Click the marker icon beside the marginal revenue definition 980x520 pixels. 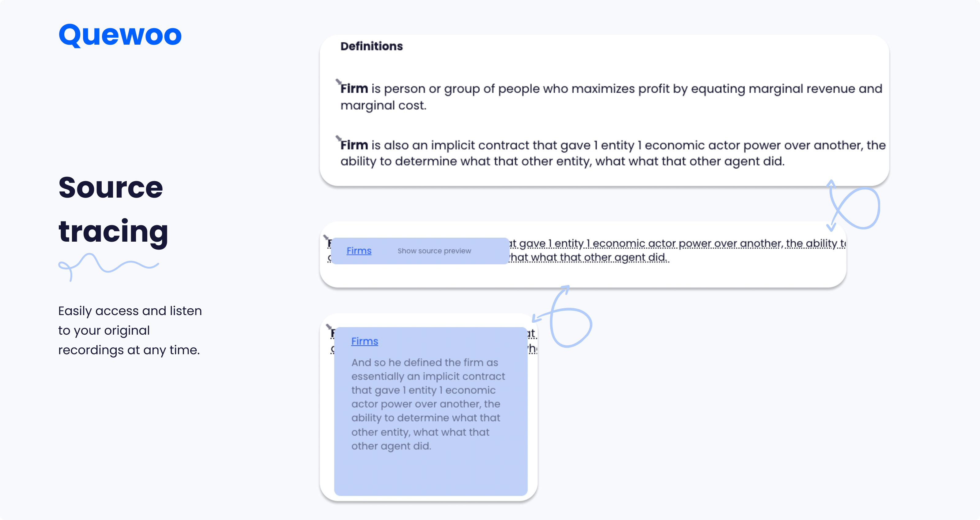pos(338,81)
